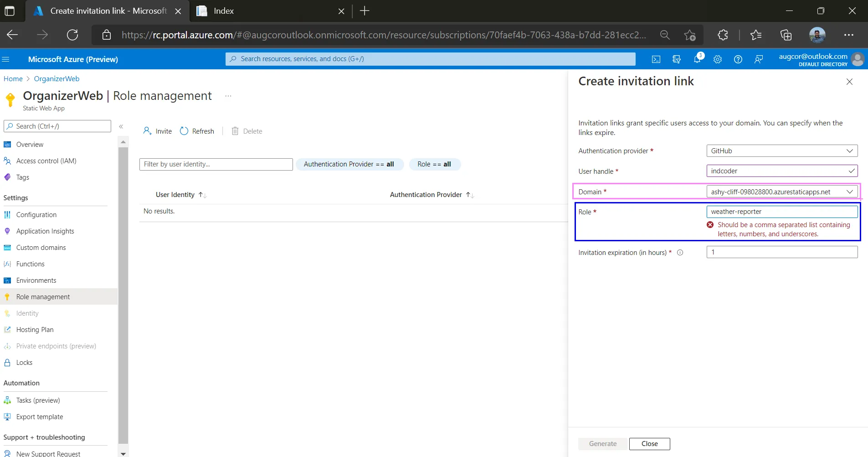868x457 pixels.
Task: Open Custom domains in sidebar
Action: pos(41,248)
